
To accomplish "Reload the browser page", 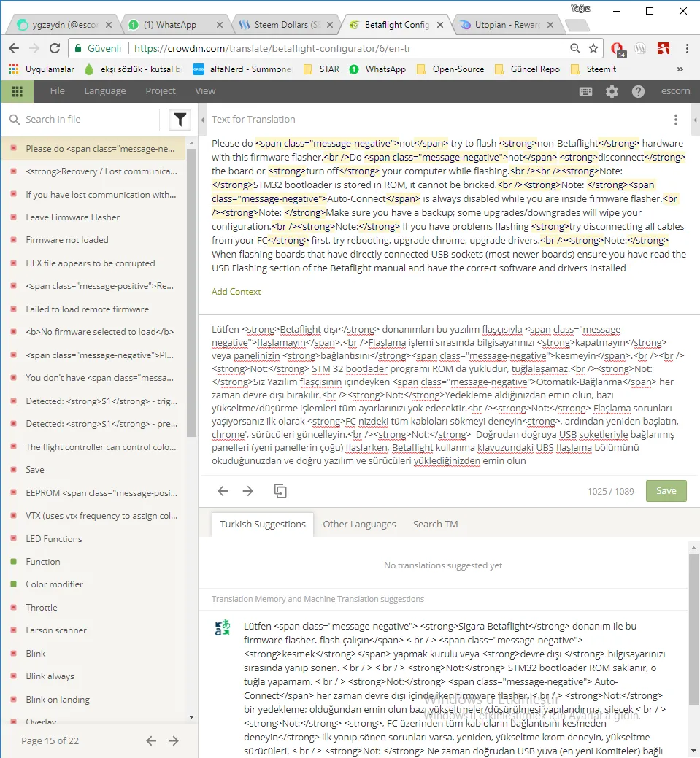I will tap(55, 48).
